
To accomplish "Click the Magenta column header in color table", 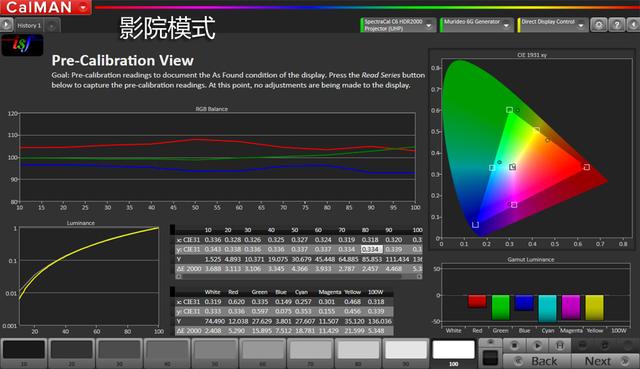I will (329, 292).
